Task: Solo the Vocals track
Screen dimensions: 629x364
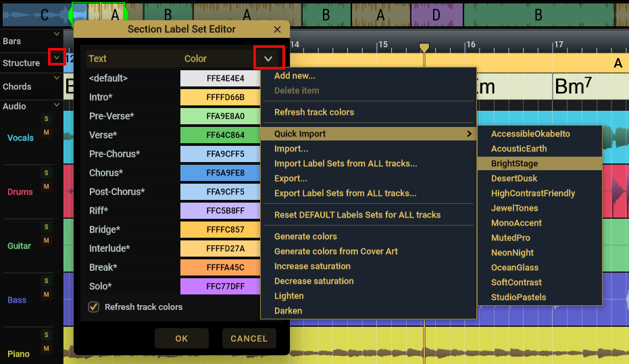Action: [46, 119]
